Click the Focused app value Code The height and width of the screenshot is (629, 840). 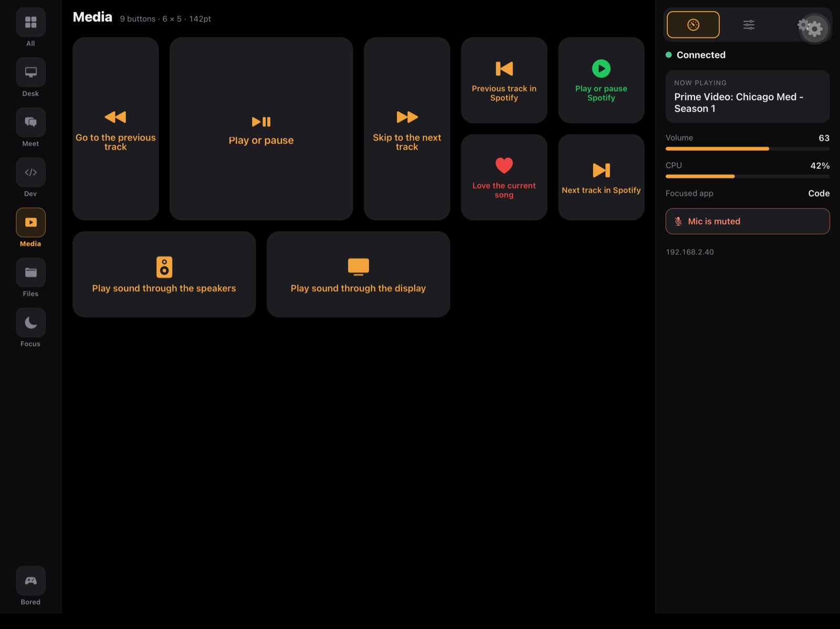click(819, 194)
